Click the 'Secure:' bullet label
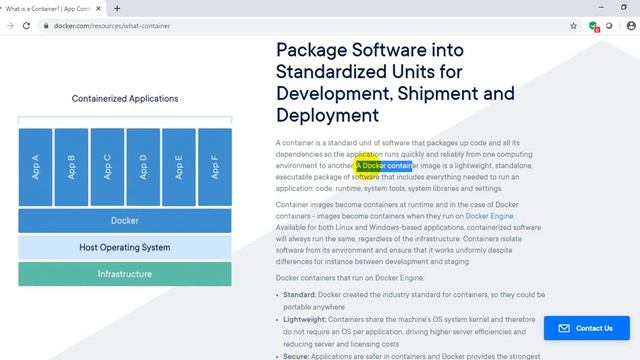Viewport: 640px width, 360px height. tap(296, 356)
